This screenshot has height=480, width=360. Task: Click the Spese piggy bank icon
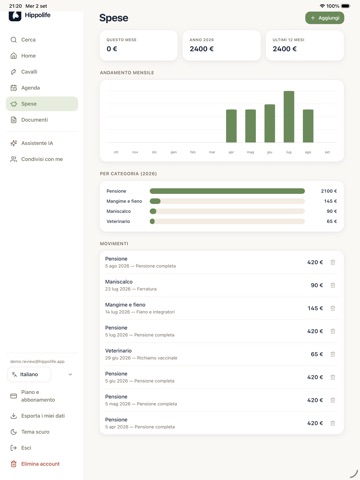point(14,104)
